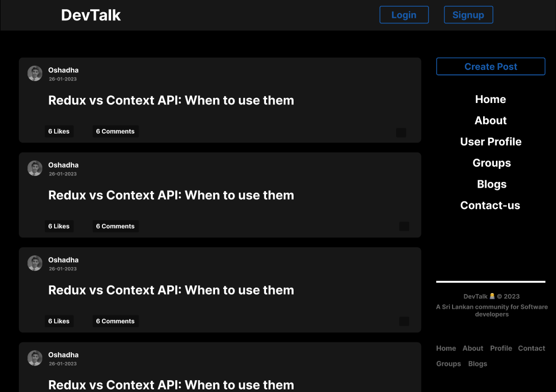Click the small dark square button on third post
This screenshot has width=556, height=392.
coord(404,322)
